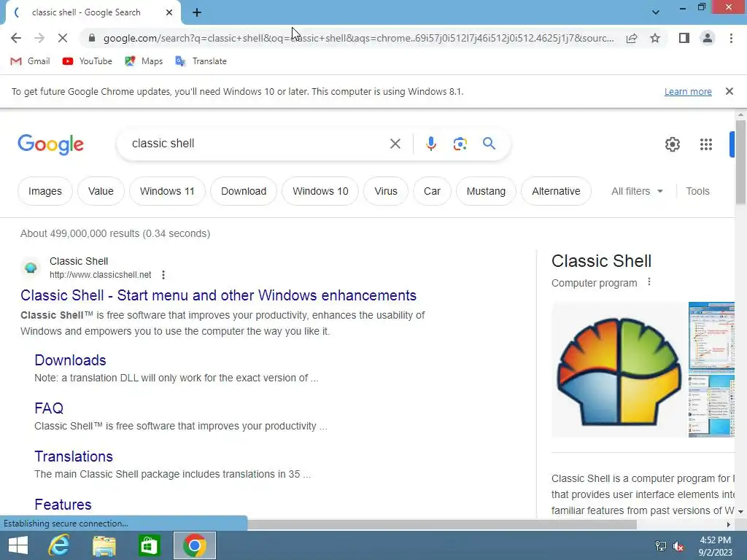The image size is (747, 560).
Task: Click the Classic Shell logo image
Action: click(x=619, y=370)
